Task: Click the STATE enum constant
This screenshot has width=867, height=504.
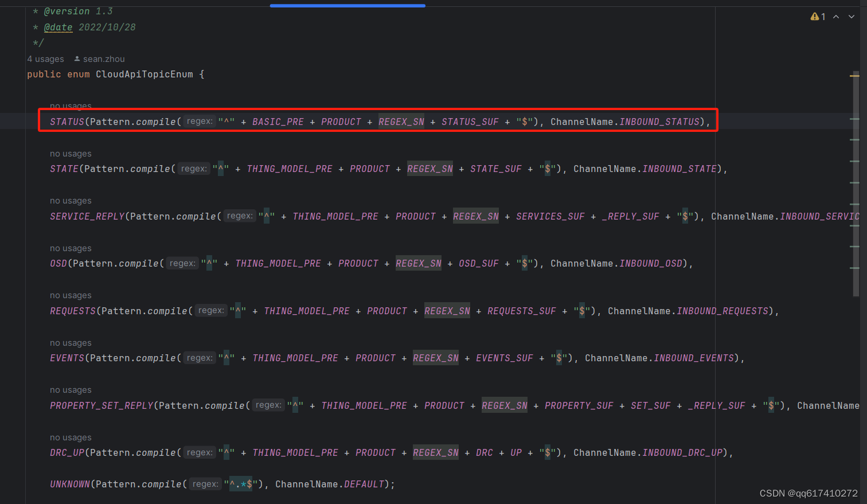Action: (x=64, y=169)
